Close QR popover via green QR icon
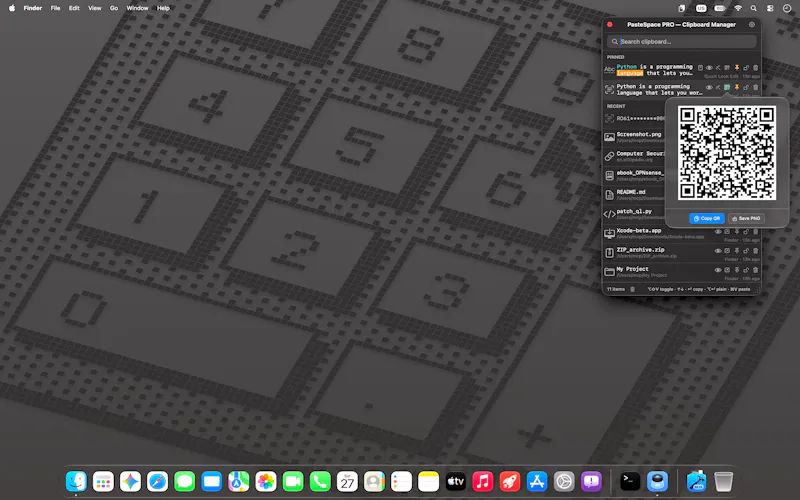The width and height of the screenshot is (800, 500). pyautogui.click(x=727, y=87)
